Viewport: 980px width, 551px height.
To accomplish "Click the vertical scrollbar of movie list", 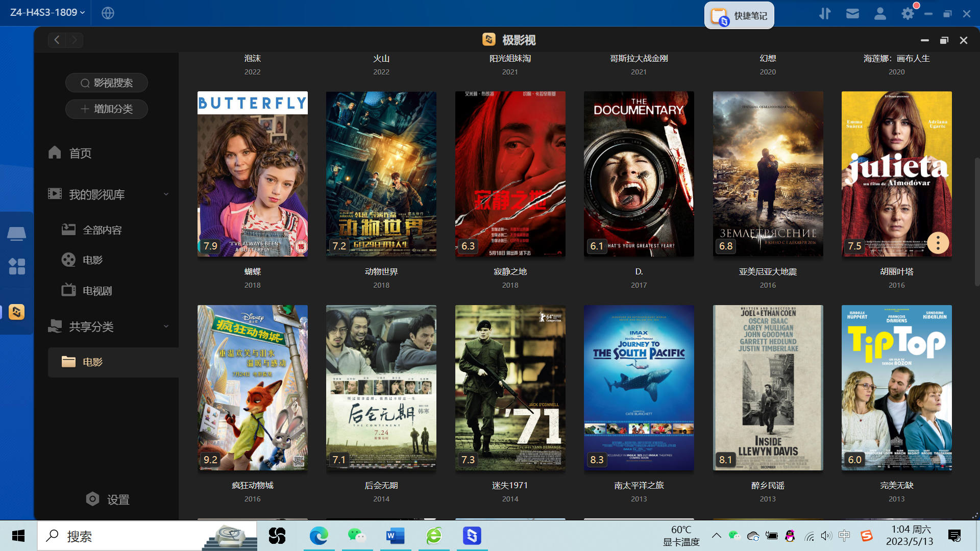I will tap(977, 222).
